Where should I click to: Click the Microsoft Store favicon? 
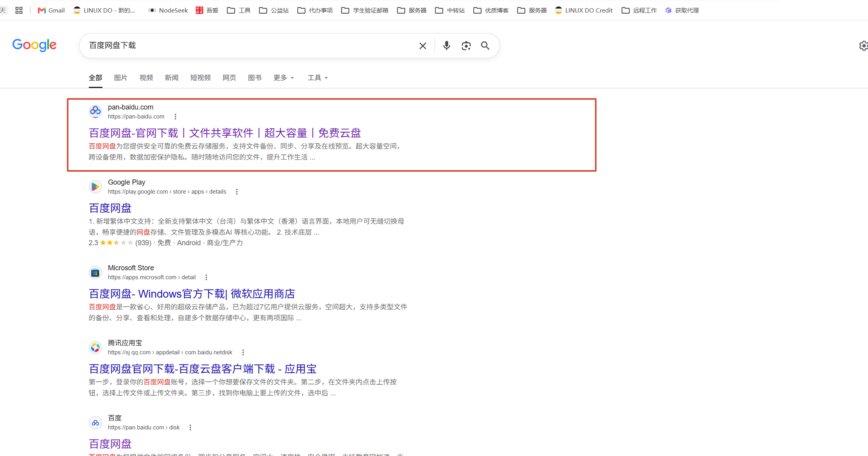coord(95,272)
